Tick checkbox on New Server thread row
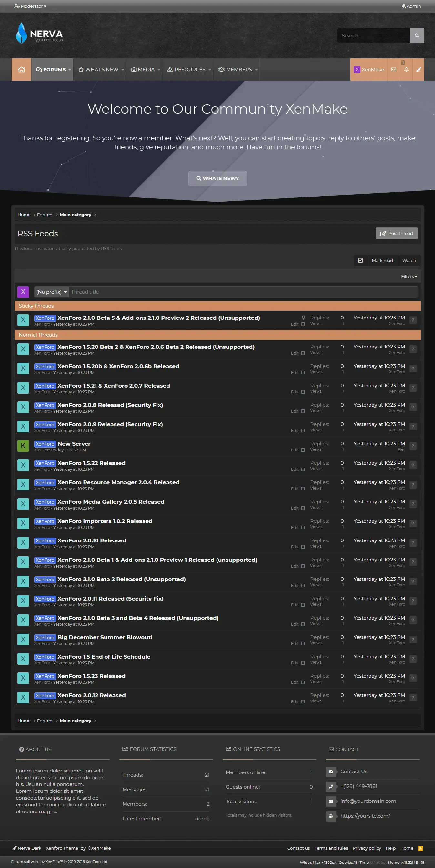The image size is (435, 868). pos(303,450)
